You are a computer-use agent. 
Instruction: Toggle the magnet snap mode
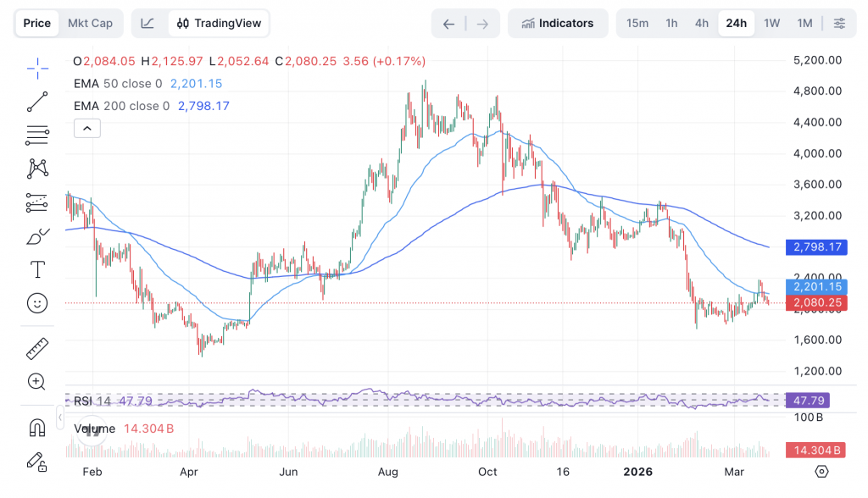point(37,427)
